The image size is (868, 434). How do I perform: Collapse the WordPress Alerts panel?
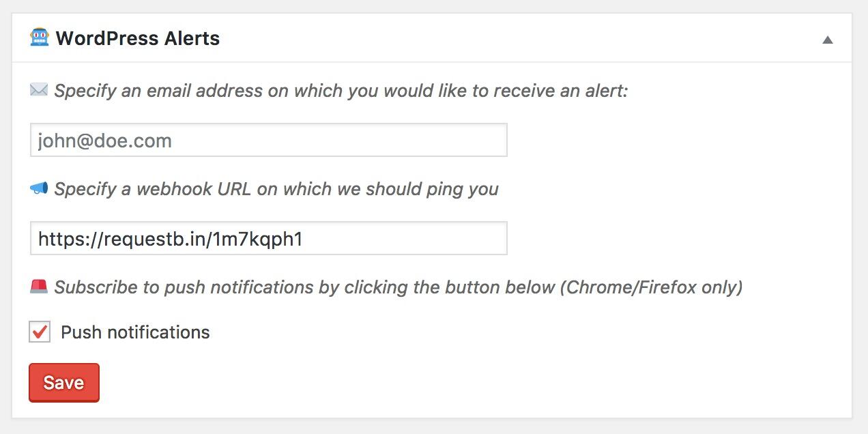pos(827,40)
